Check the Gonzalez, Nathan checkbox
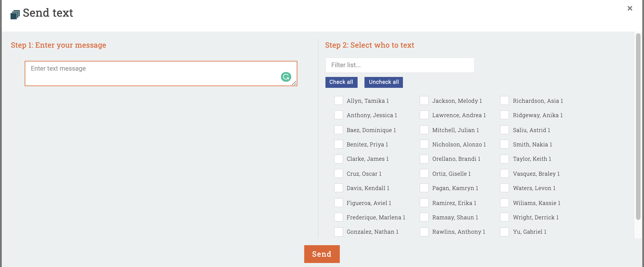 click(x=339, y=232)
